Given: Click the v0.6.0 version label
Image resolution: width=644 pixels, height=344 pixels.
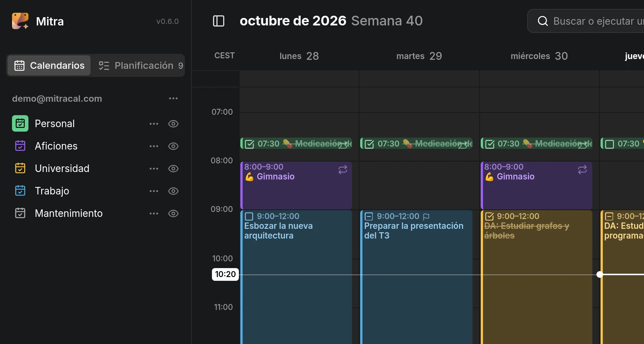Looking at the screenshot, I should 167,21.
